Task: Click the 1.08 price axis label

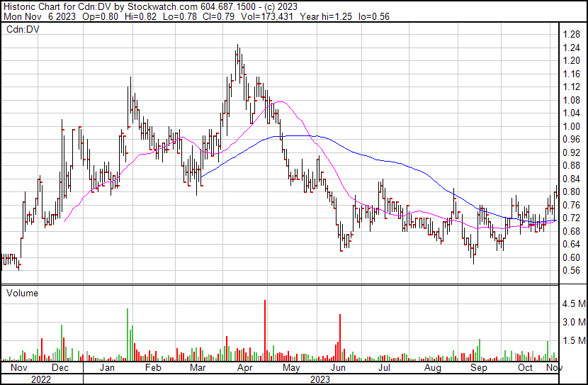Action: (x=571, y=100)
